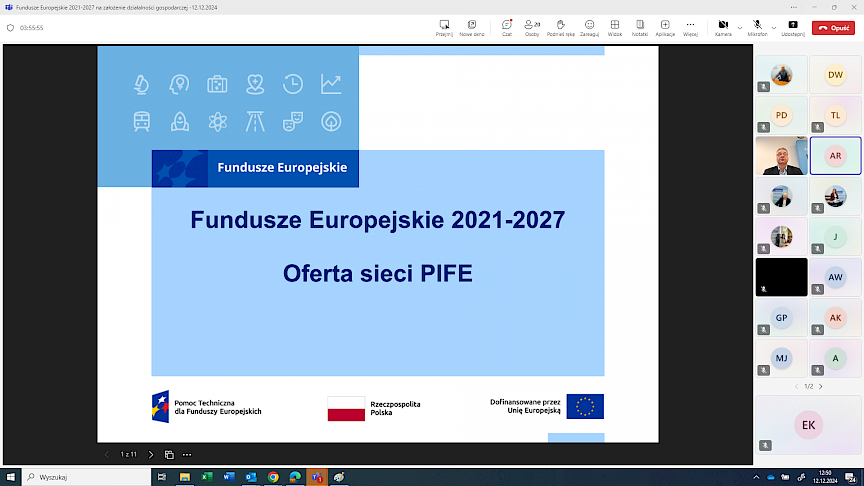Show the Osoby participants list
This screenshot has height=486, width=864.
point(532,28)
